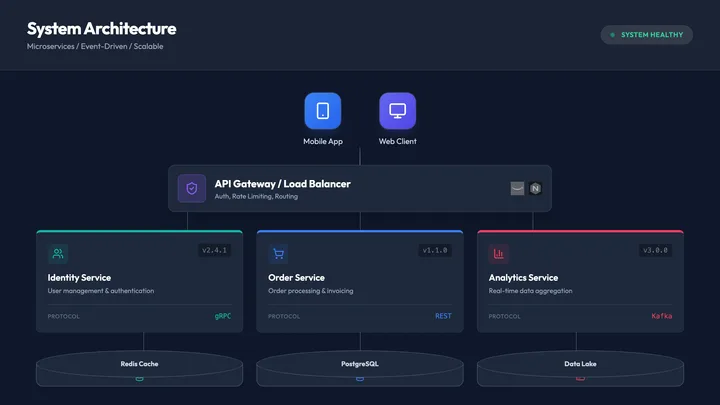Image resolution: width=720 pixels, height=405 pixels.
Task: Click PROTOCOL label in Order Service card
Action: point(284,316)
